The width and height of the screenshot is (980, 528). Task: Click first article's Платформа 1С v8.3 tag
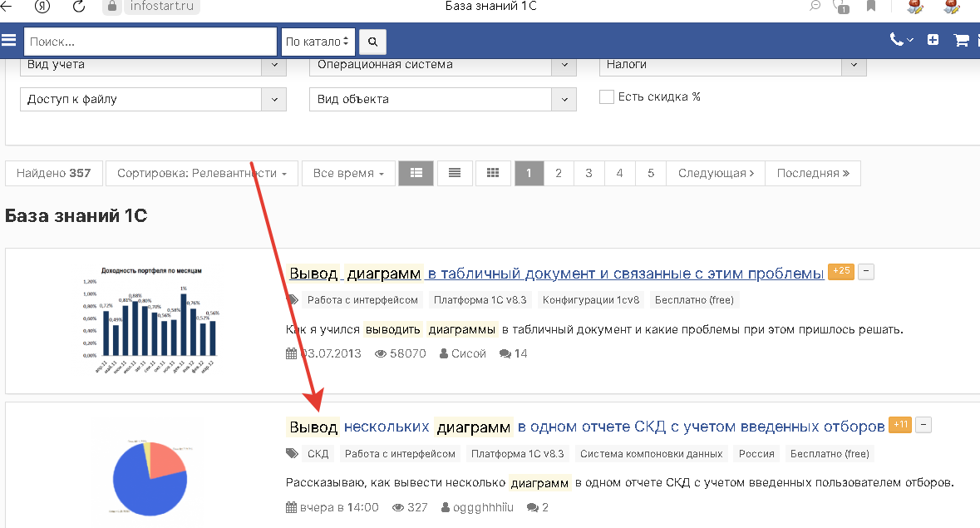tap(480, 300)
